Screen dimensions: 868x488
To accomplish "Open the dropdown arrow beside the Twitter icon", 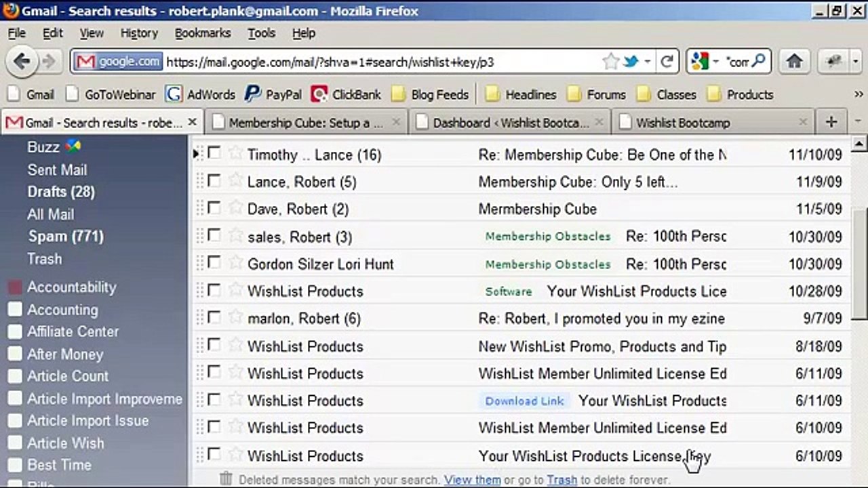I will pos(648,62).
